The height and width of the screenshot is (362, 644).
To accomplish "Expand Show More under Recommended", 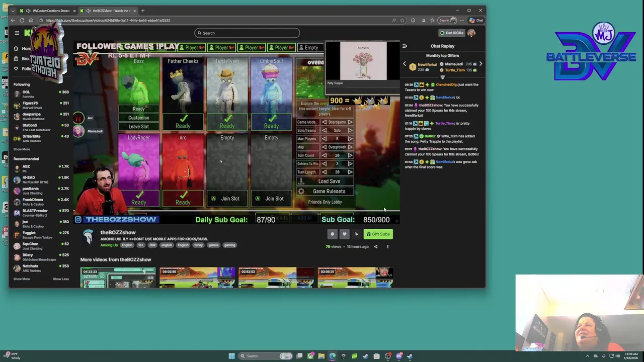I will click(22, 279).
